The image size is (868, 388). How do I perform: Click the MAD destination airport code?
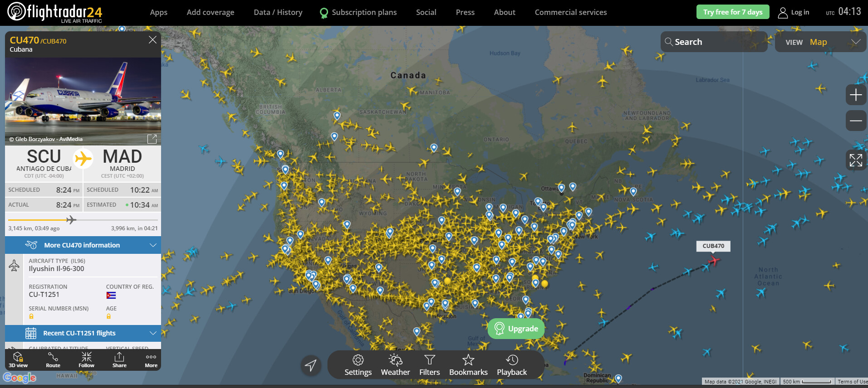tap(123, 156)
